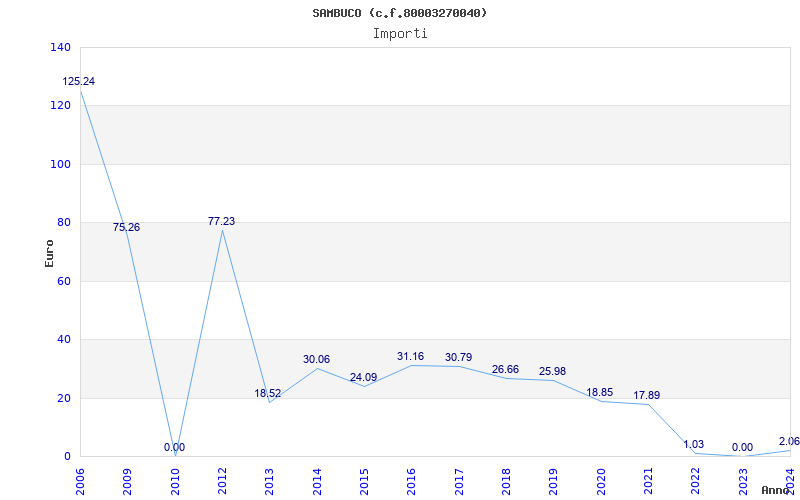The image size is (800, 500).
Task: Click the 80 y-axis tick label
Action: [x=63, y=222]
